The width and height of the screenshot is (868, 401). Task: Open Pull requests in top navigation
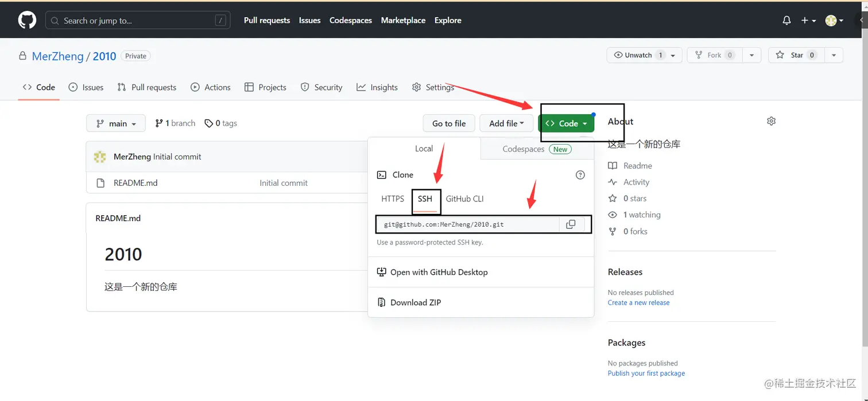[x=267, y=20]
